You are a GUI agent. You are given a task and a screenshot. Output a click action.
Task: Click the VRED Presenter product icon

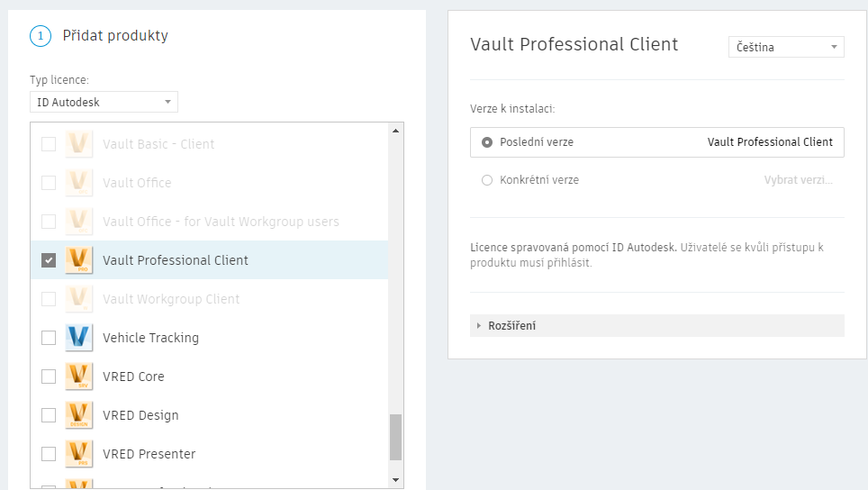click(x=79, y=454)
